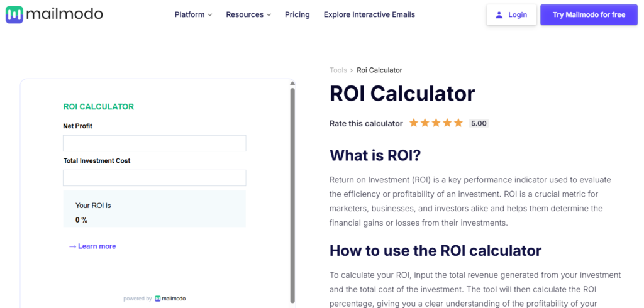The height and width of the screenshot is (308, 644).
Task: Open the Pricing page
Action: [297, 15]
